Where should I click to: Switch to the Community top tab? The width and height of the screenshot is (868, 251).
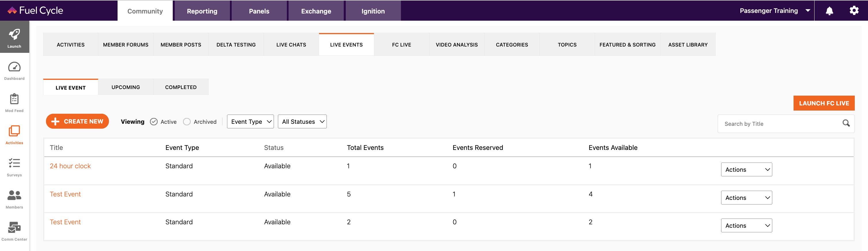[145, 11]
